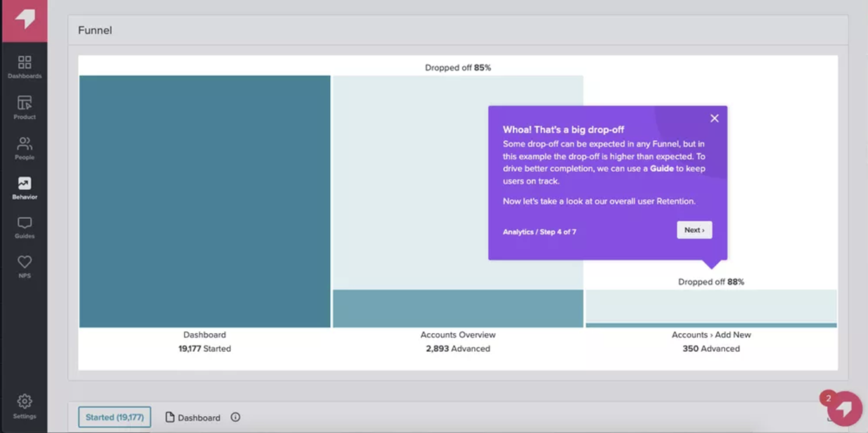
Task: Select the Accounts Overview advanced bar segment
Action: point(458,309)
